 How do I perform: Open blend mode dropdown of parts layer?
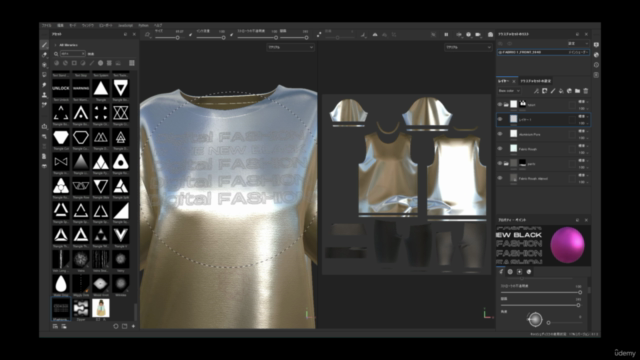click(x=583, y=160)
